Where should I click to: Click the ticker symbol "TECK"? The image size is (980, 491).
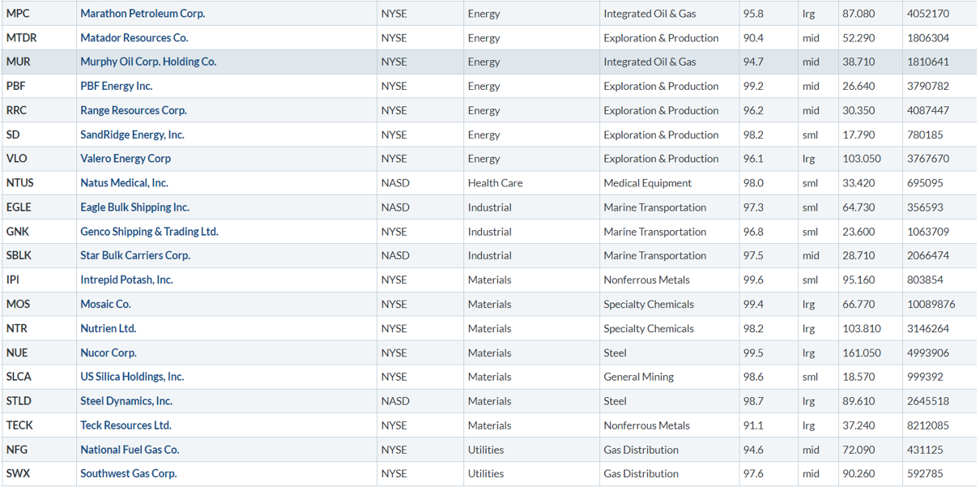(19, 425)
